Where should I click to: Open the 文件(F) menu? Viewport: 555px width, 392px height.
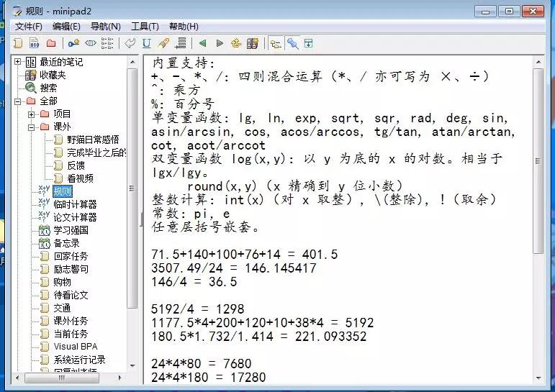click(x=29, y=27)
